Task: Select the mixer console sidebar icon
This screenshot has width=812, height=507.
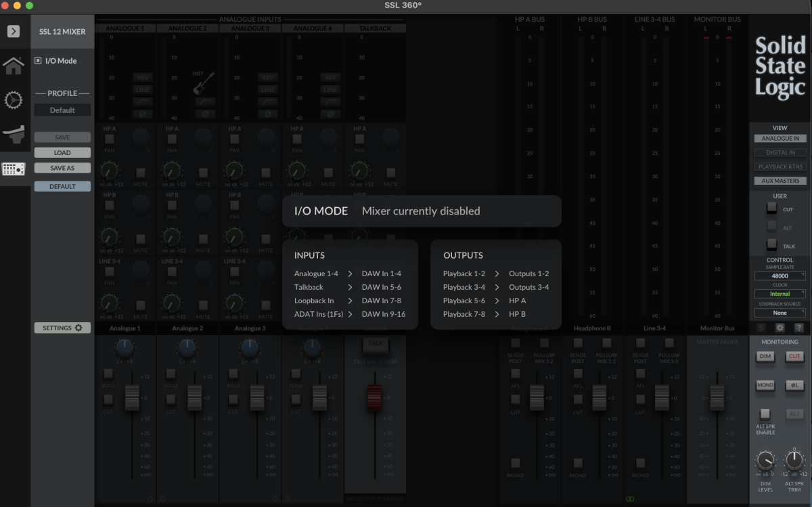Action: [14, 169]
